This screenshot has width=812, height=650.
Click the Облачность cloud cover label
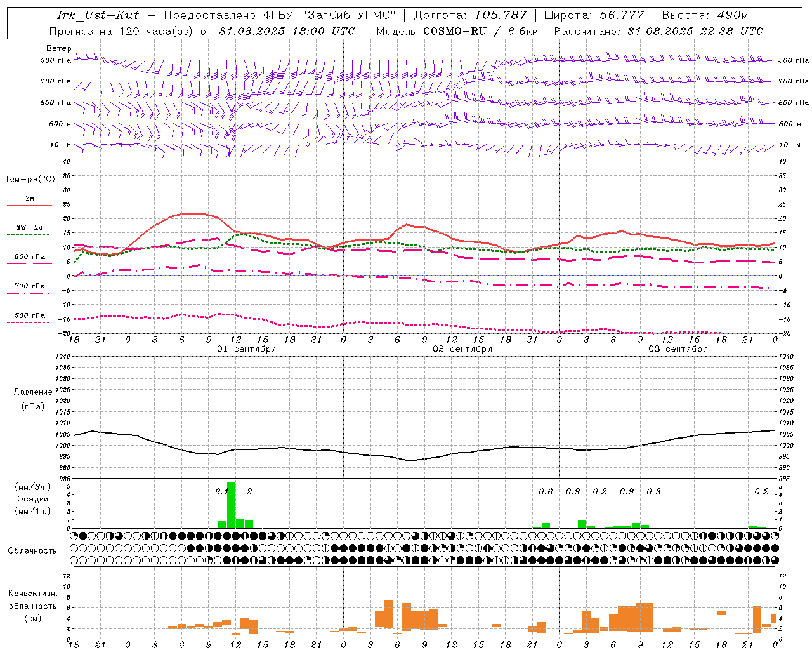tap(32, 551)
